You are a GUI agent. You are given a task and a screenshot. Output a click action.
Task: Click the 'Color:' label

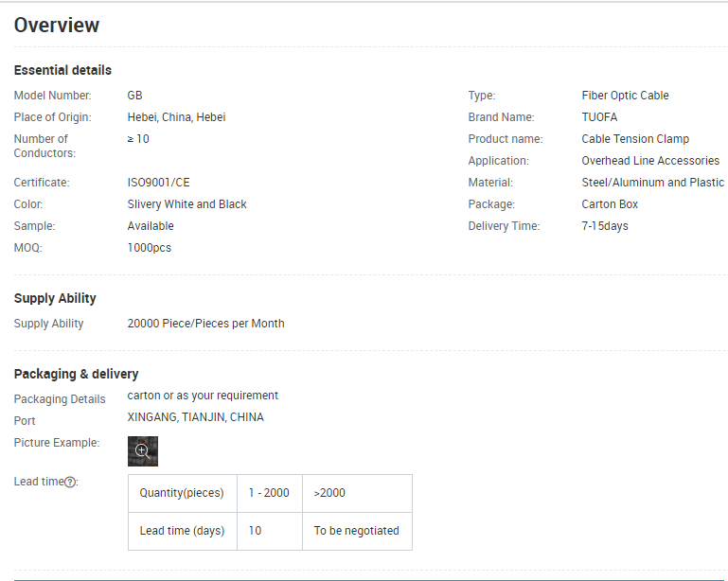pos(28,204)
